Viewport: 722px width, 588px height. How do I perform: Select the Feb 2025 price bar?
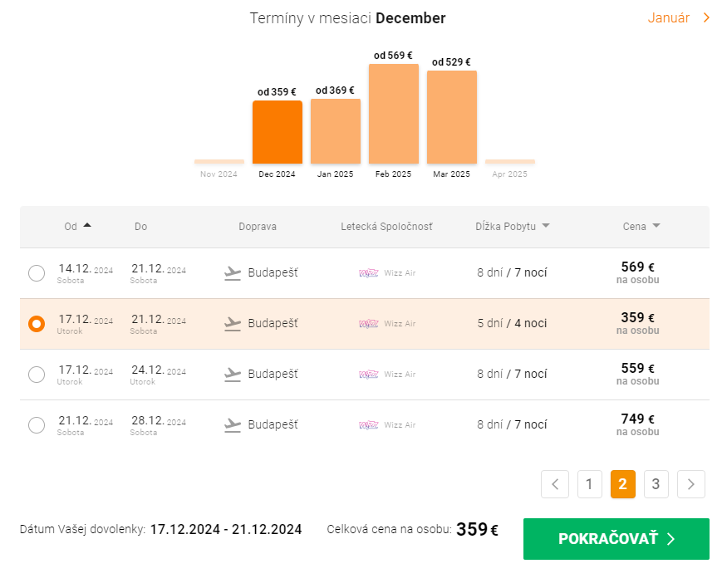click(x=393, y=114)
